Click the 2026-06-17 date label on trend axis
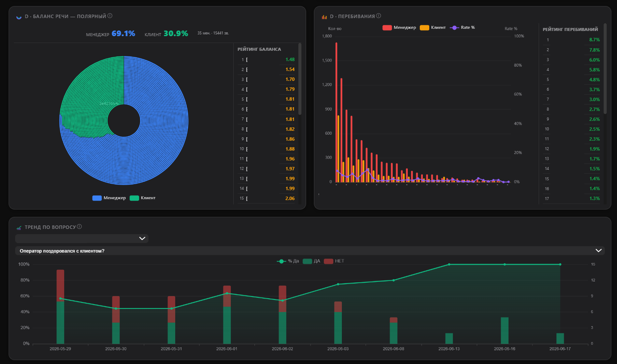Image resolution: width=617 pixels, height=364 pixels. [x=560, y=349]
